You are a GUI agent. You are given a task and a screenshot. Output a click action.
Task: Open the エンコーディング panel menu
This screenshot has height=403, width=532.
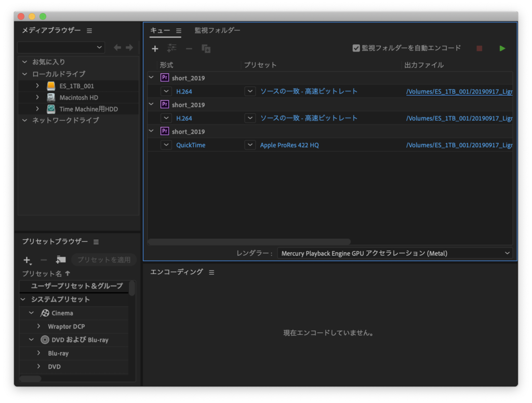point(211,271)
